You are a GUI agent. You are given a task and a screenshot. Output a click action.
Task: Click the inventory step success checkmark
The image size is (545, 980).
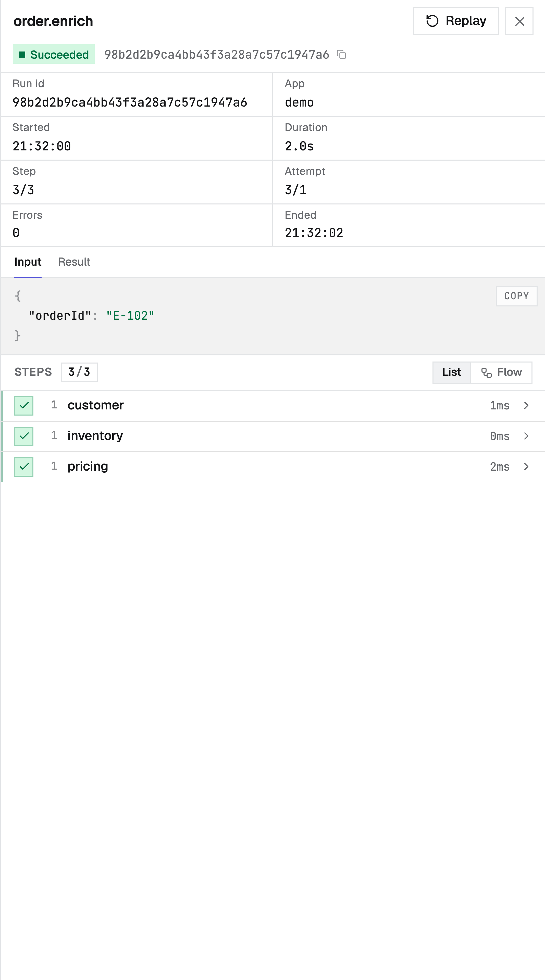[x=24, y=436]
